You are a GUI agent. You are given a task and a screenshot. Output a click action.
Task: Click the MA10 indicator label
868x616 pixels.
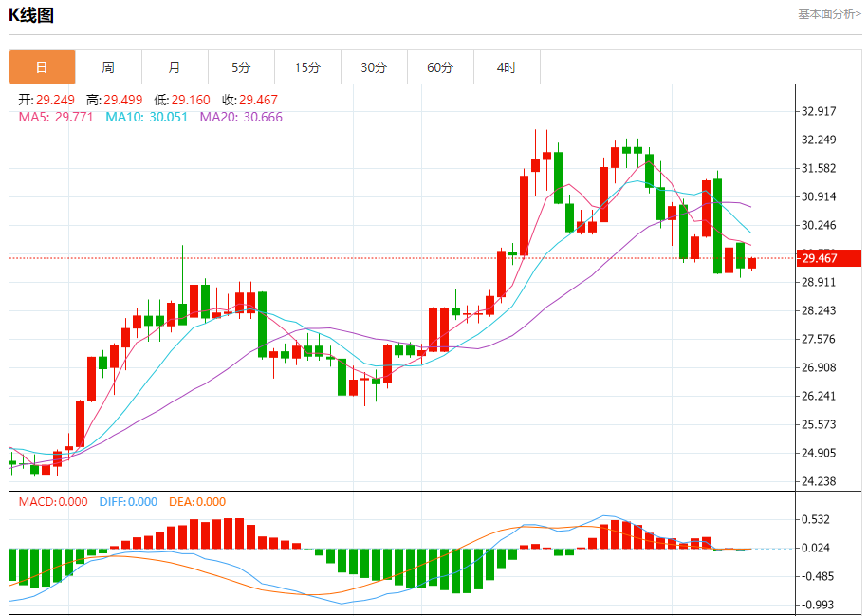pos(147,117)
